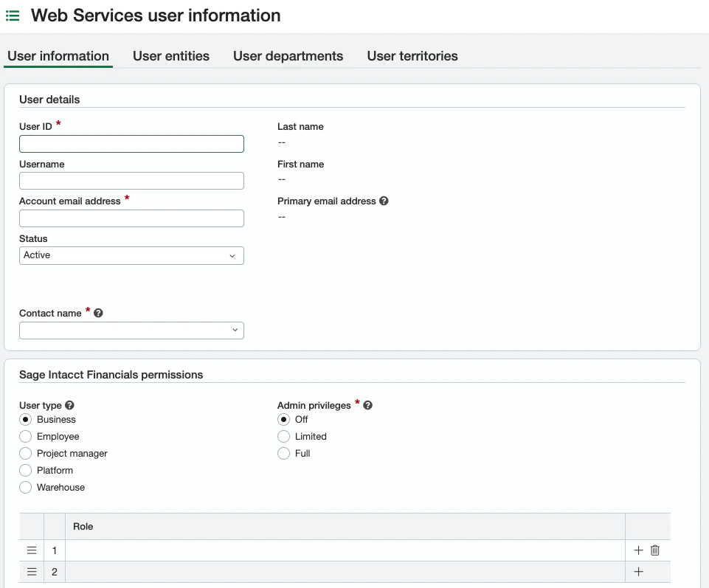The image size is (709, 588).
Task: Click row number 2 in roles table
Action: pos(55,572)
